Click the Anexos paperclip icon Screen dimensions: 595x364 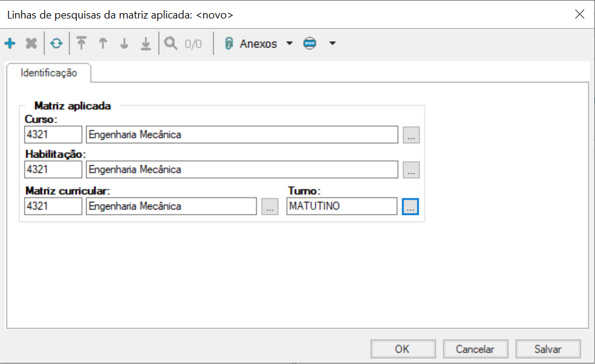pos(229,44)
